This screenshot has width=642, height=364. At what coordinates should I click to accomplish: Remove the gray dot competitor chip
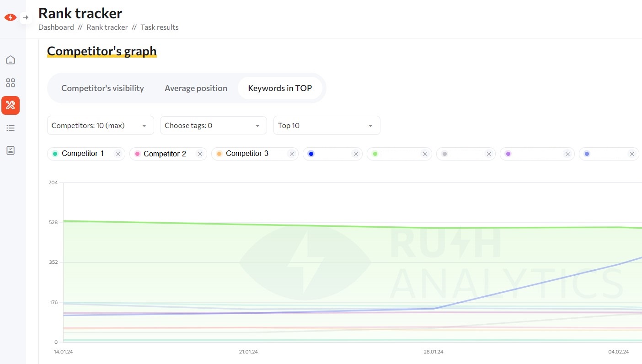pyautogui.click(x=488, y=154)
